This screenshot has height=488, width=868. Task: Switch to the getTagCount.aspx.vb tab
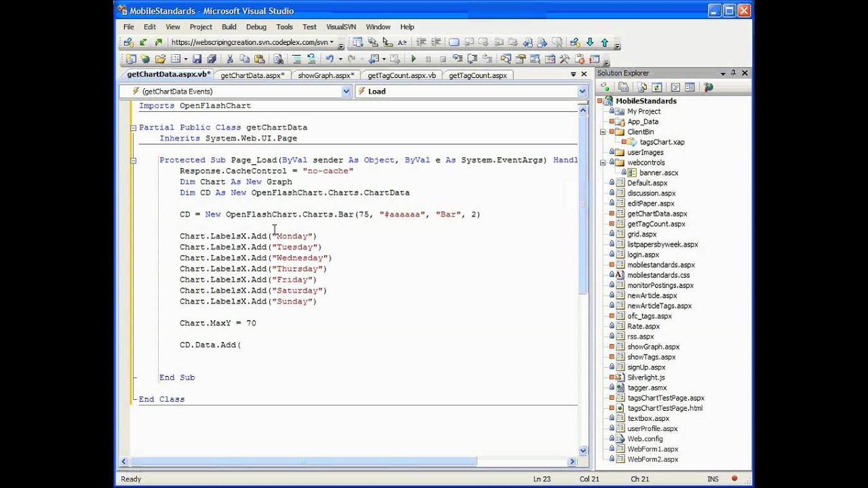coord(401,75)
